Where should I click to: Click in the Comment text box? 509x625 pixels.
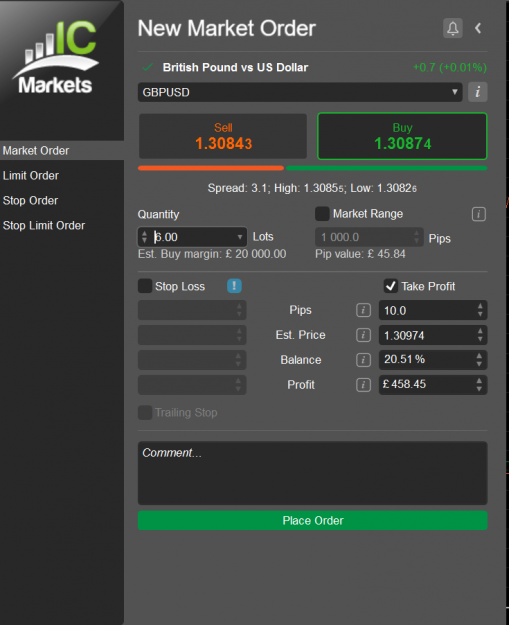click(x=312, y=473)
